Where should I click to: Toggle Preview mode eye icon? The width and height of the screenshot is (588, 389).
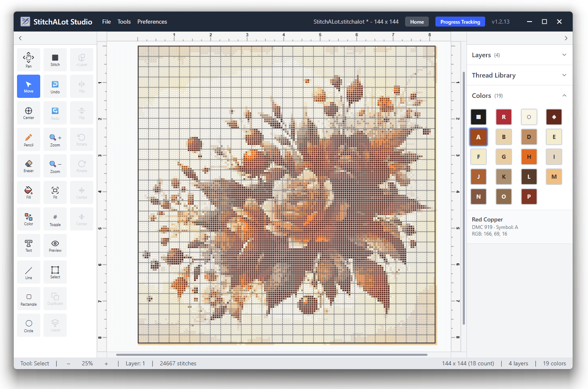[x=55, y=246]
